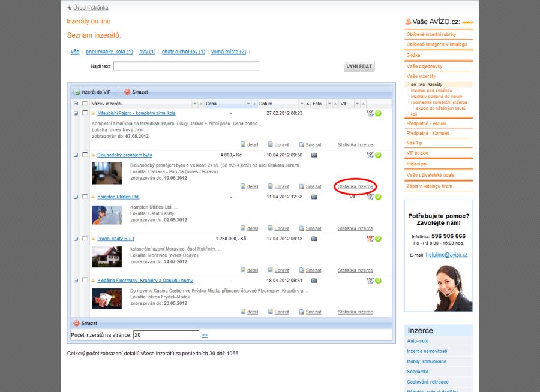Screen dimensions: 540x392
Task: Collapse the Dlouhodobý pronájem bytu row
Action: click(x=76, y=155)
